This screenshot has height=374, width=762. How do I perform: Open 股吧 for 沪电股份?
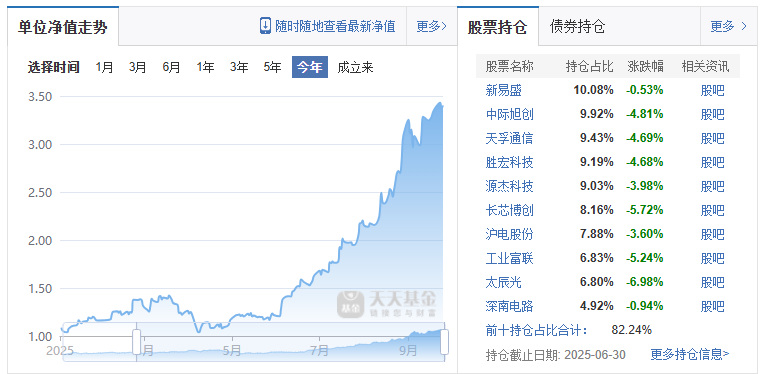tap(712, 234)
